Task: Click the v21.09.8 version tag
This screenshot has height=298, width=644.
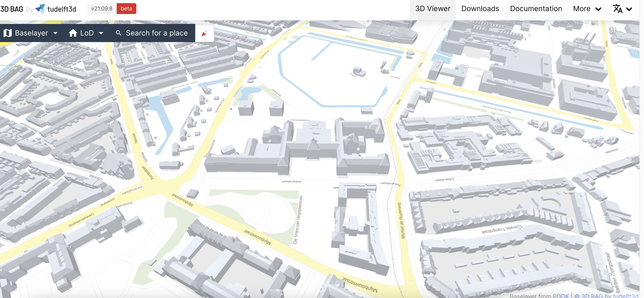Action: 102,9
